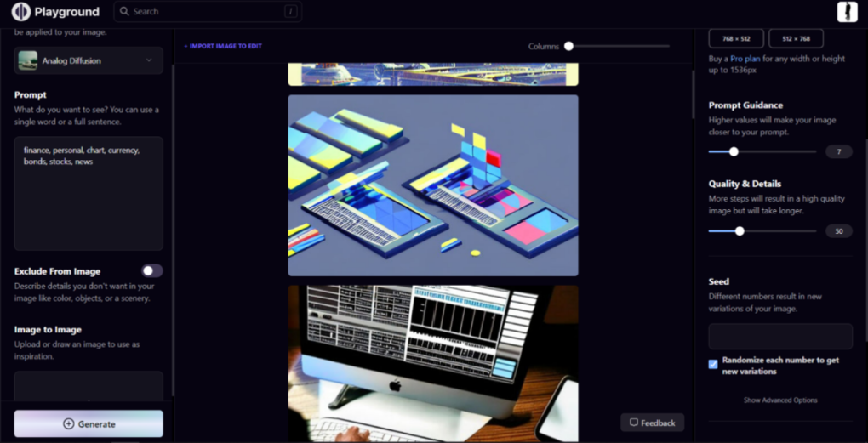Select the 768 × 512 dimension
Image resolution: width=868 pixels, height=443 pixels.
click(x=737, y=38)
